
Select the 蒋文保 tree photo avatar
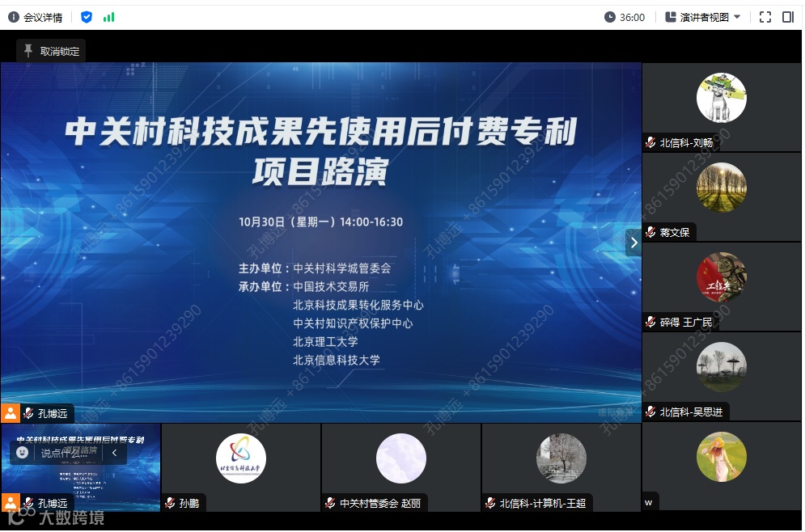(722, 188)
